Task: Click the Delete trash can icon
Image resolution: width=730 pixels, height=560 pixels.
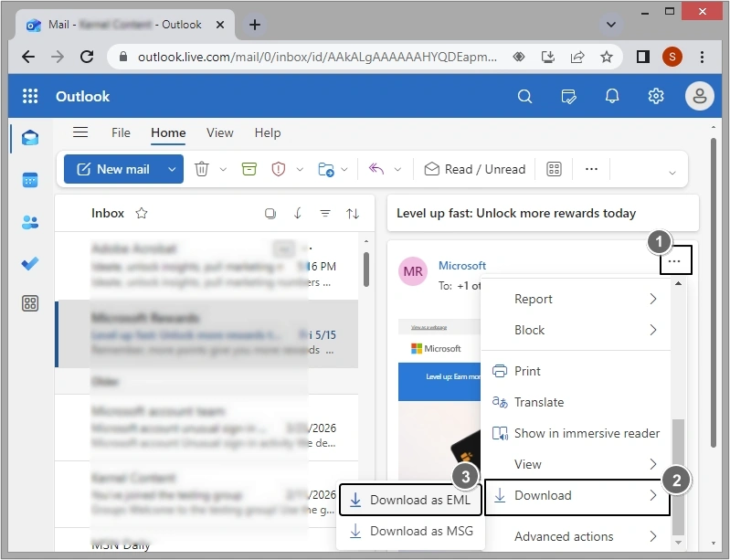Action: point(202,169)
